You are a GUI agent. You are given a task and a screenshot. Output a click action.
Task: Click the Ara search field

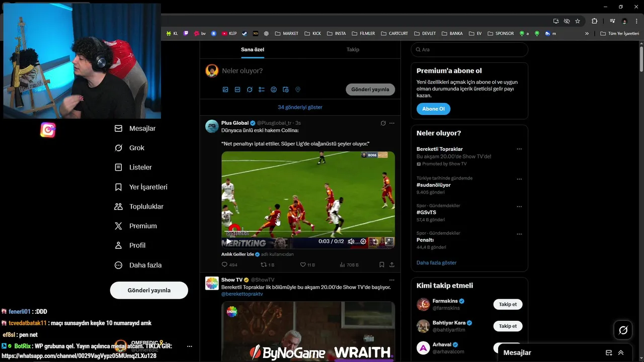pos(469,50)
